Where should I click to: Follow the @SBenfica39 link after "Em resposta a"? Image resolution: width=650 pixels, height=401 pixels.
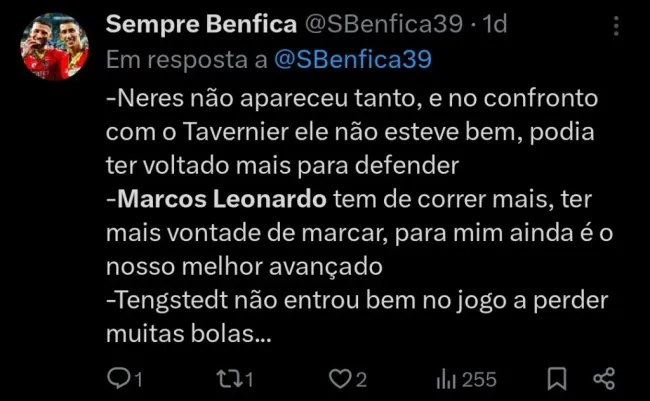click(x=352, y=59)
